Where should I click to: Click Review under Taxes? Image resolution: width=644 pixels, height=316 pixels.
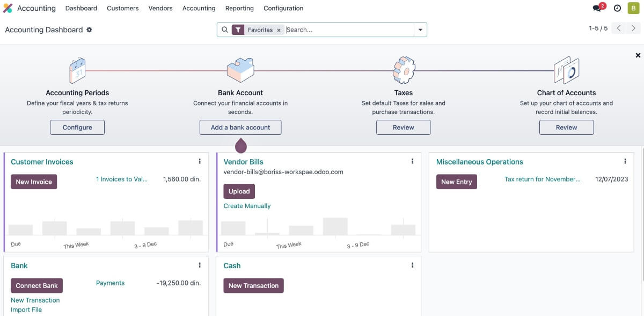coord(403,127)
